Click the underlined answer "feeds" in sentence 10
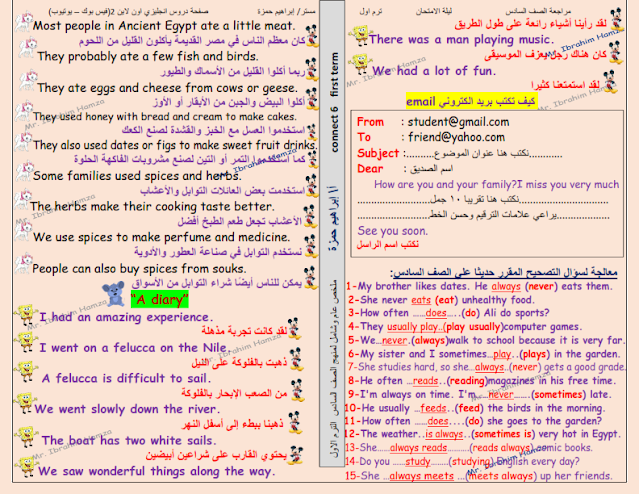 [x=433, y=408]
